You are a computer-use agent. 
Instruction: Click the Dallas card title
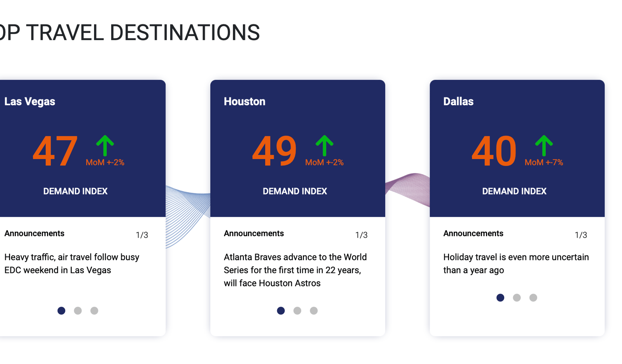point(458,101)
